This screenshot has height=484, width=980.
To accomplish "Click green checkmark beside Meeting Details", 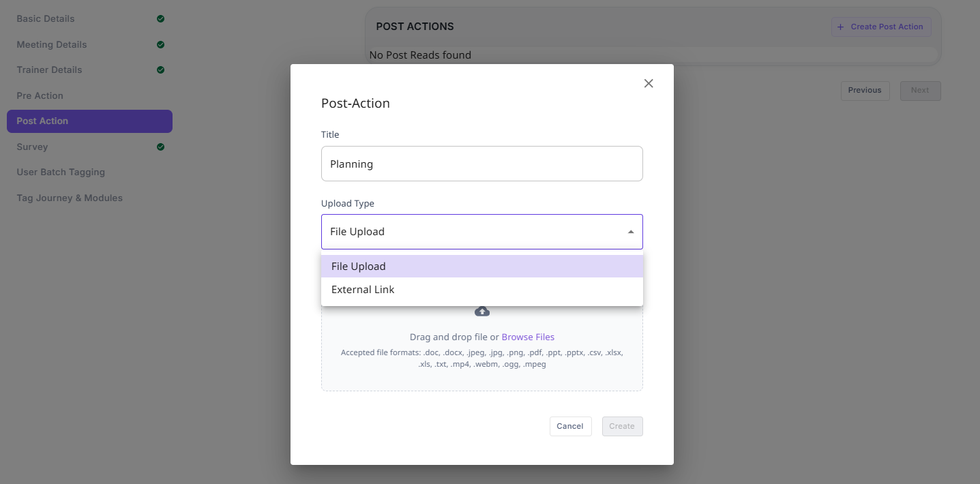I will click(x=160, y=45).
